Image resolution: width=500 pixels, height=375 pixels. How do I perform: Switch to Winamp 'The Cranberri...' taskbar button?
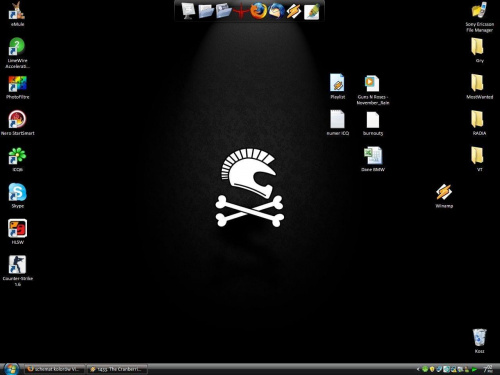coord(117,369)
